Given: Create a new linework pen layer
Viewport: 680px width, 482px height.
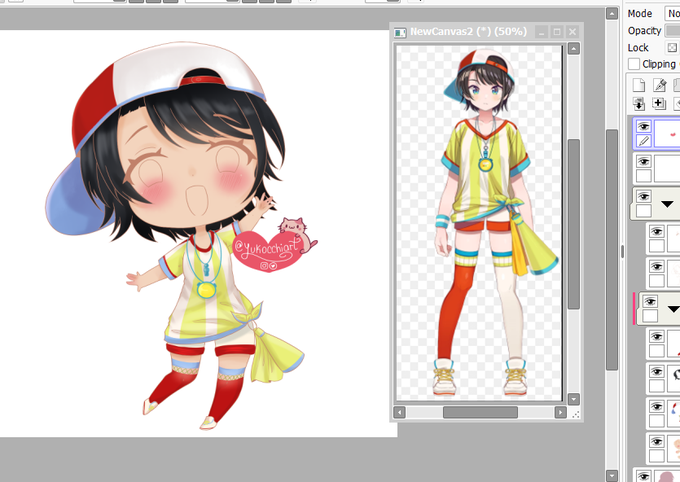Looking at the screenshot, I should (659, 85).
